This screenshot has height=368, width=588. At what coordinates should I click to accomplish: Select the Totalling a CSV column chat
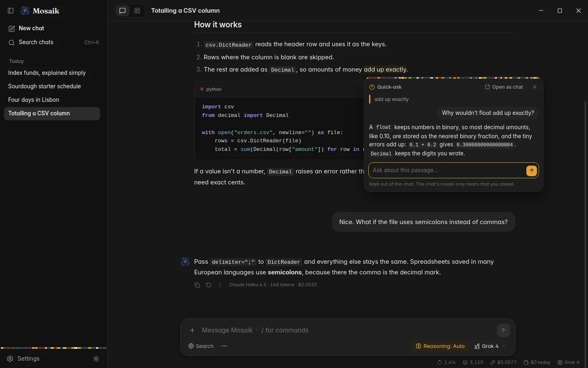click(x=52, y=113)
